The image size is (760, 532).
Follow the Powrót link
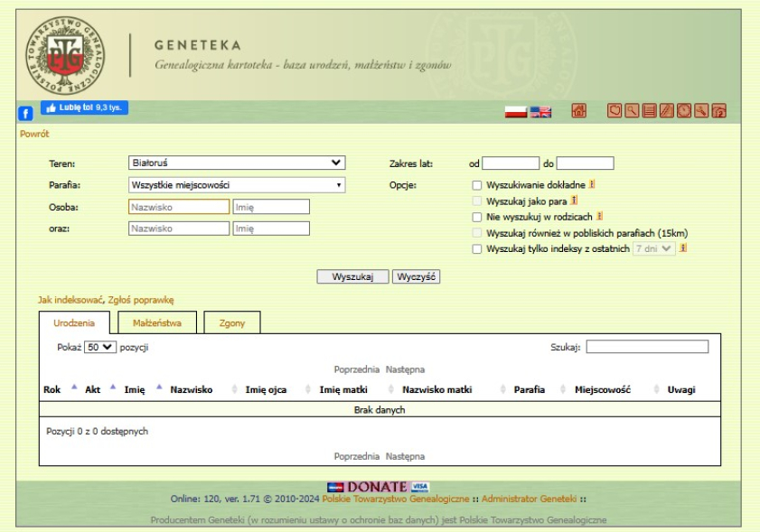tap(34, 134)
